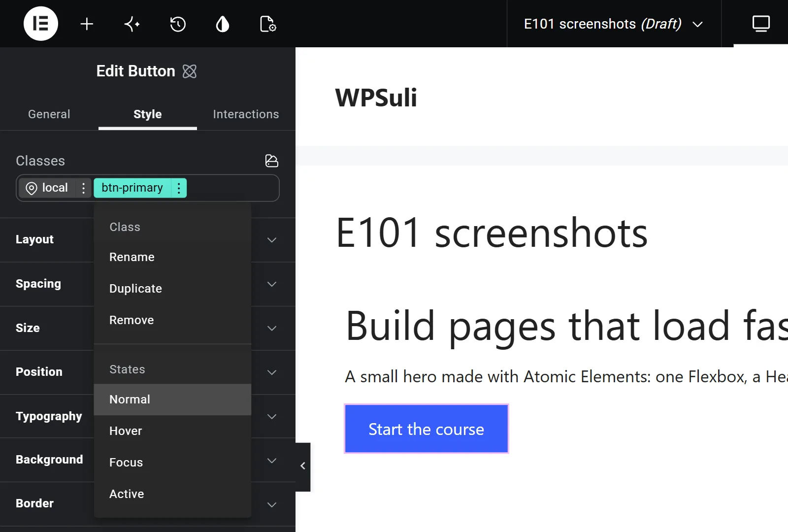The image size is (788, 532).
Task: Click the three-dot menu on btn-primary chip
Action: pyautogui.click(x=179, y=188)
